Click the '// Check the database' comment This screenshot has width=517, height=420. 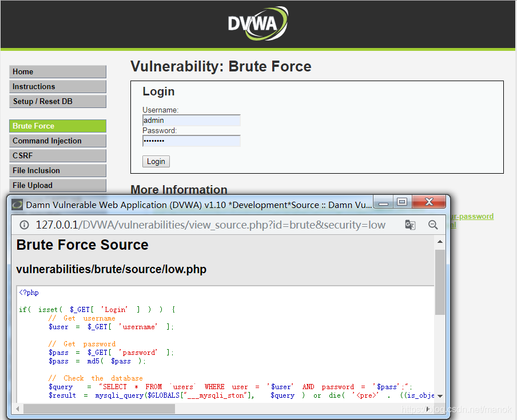96,378
